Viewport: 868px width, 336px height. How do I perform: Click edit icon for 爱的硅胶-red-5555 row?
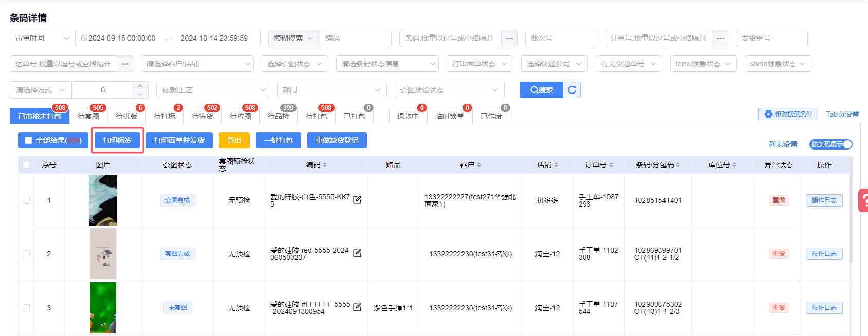[357, 253]
